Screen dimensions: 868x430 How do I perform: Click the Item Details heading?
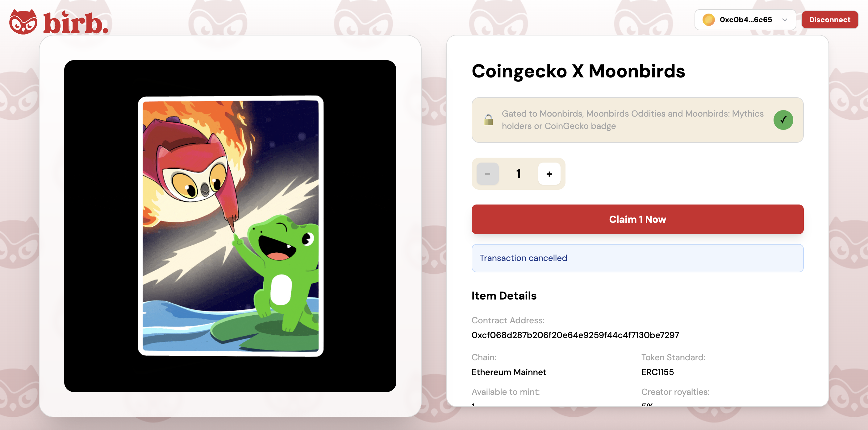click(x=504, y=296)
